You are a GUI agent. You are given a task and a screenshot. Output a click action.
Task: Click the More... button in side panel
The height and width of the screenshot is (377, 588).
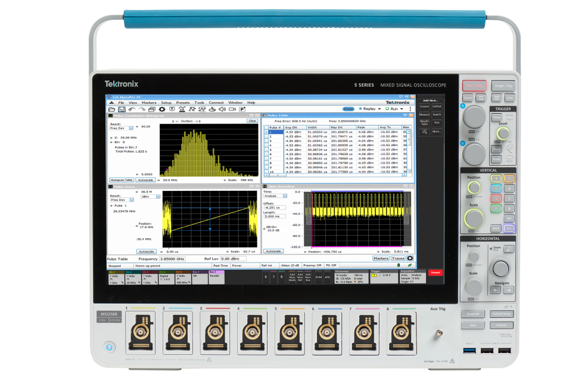pyautogui.click(x=437, y=131)
